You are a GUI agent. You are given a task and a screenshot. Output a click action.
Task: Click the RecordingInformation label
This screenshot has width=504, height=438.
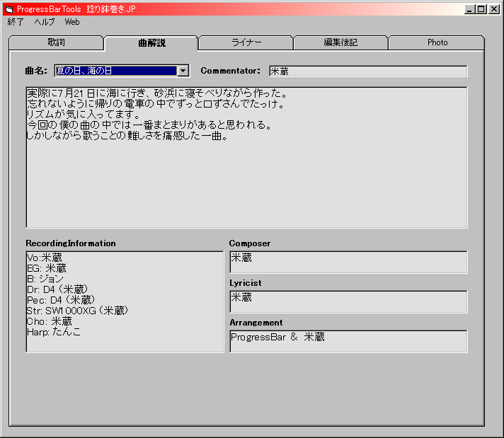71,243
